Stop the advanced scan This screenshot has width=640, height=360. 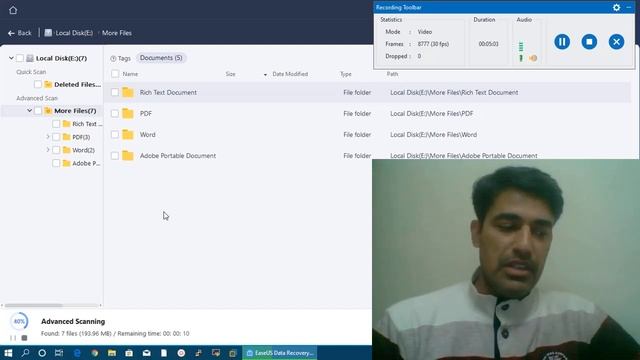(x=24, y=338)
